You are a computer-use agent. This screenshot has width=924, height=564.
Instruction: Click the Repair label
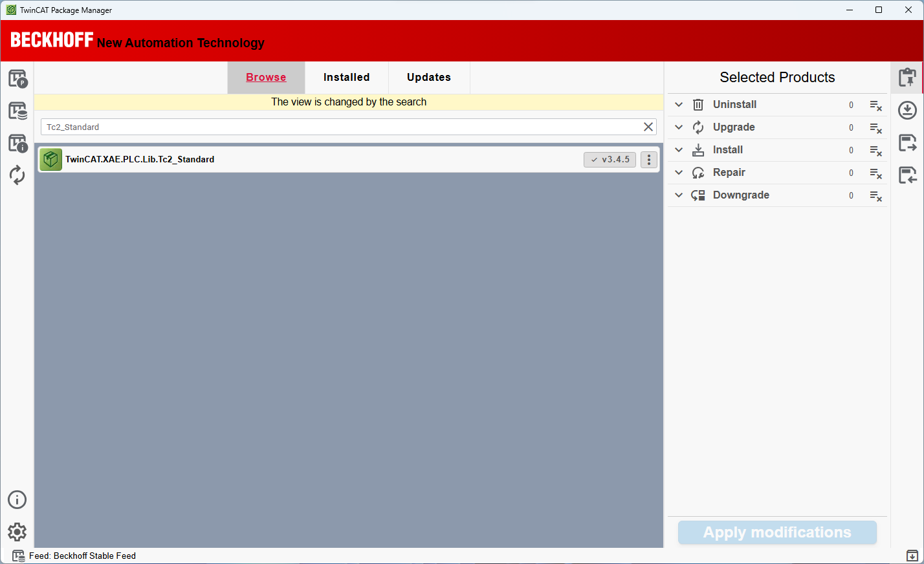(729, 173)
